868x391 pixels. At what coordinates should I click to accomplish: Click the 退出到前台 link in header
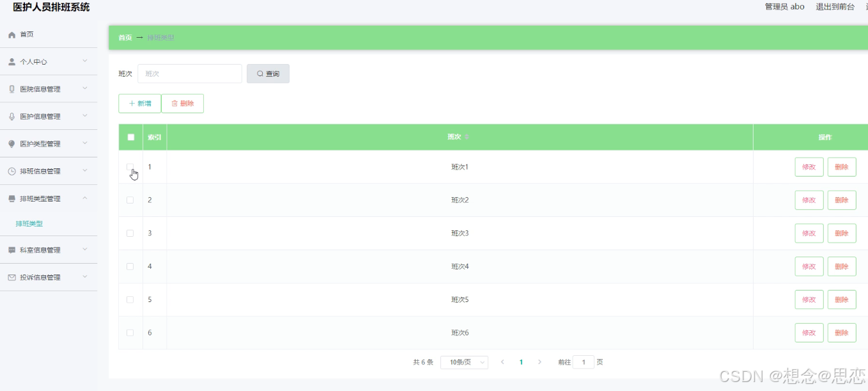[x=835, y=7]
